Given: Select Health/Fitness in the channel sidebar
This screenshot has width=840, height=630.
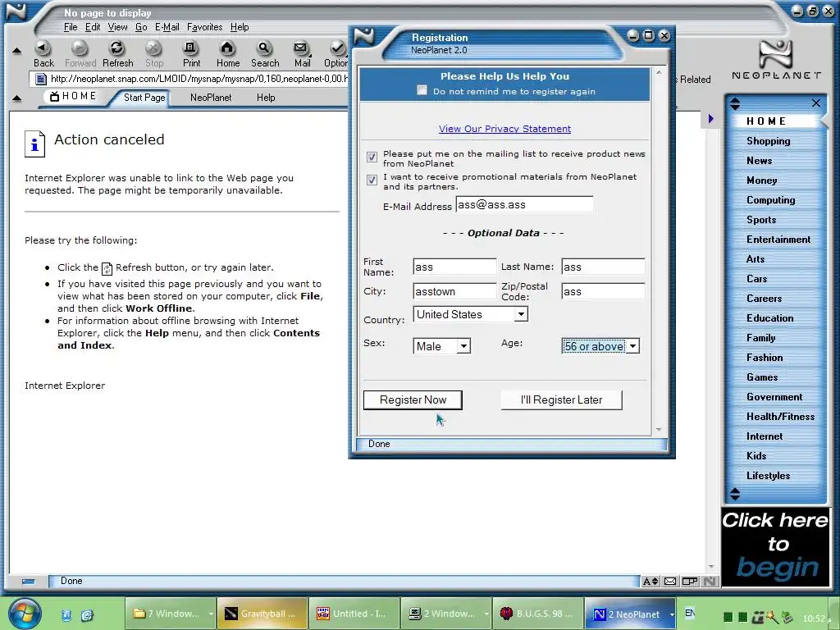Looking at the screenshot, I should [781, 416].
